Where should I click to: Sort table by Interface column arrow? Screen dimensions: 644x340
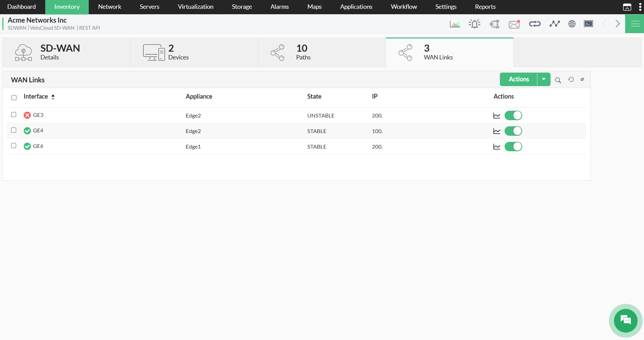(53, 97)
